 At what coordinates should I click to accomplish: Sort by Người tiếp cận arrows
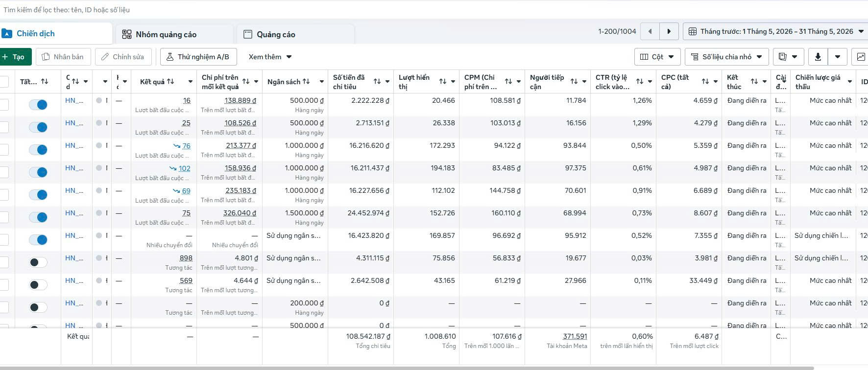[574, 81]
